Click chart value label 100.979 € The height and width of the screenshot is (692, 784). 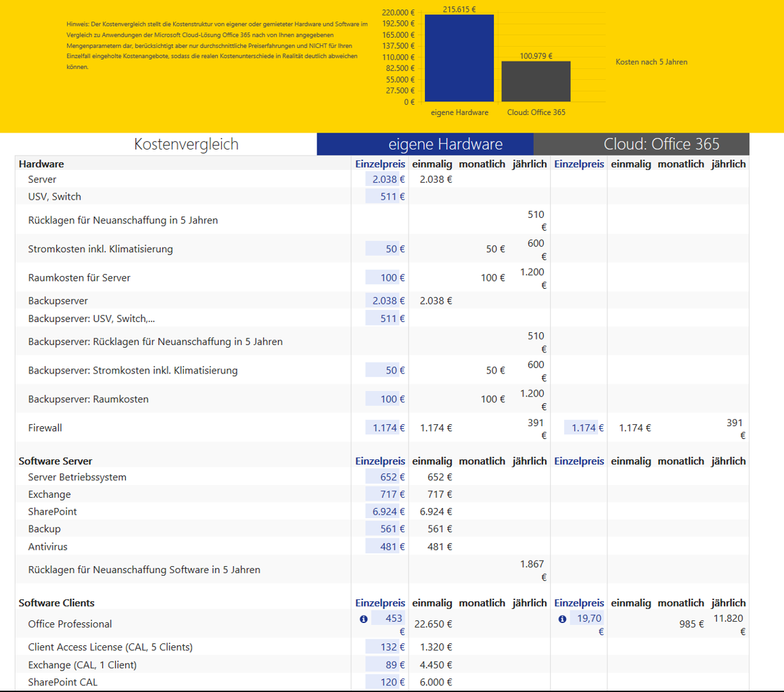coord(536,56)
